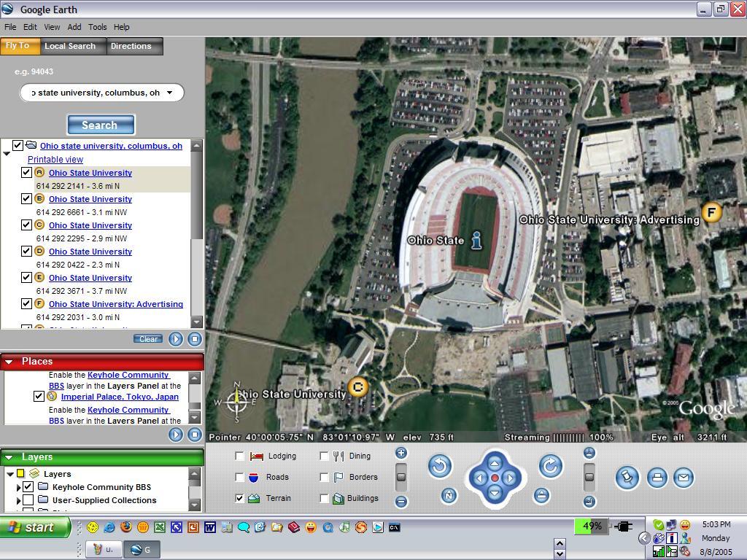Uncheck result with phone 614 292 6661
Screen dimensions: 747x560
(x=27, y=198)
